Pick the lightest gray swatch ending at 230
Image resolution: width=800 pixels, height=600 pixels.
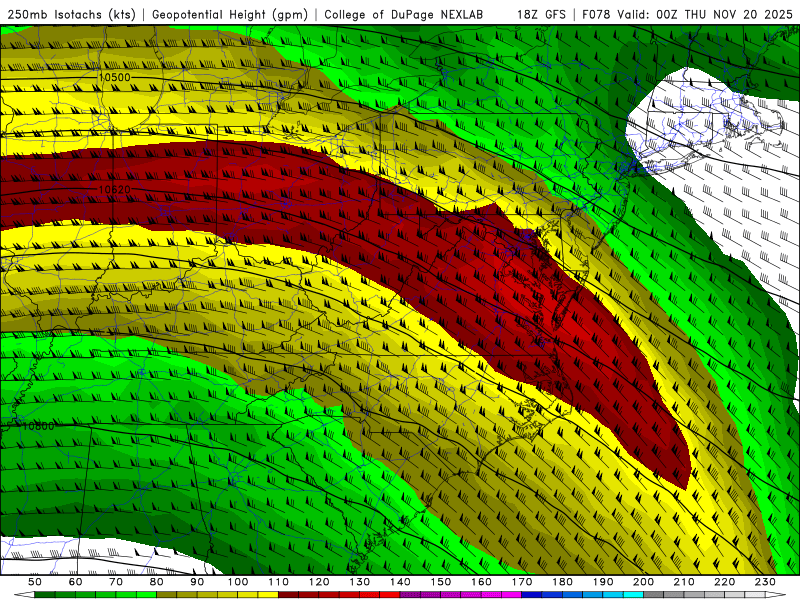pyautogui.click(x=755, y=594)
